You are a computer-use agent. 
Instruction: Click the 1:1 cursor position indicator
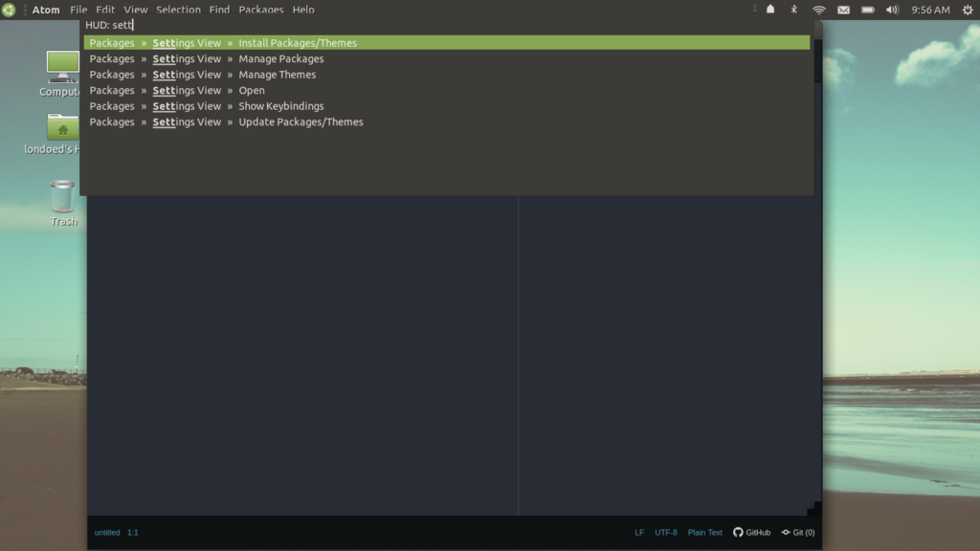132,532
